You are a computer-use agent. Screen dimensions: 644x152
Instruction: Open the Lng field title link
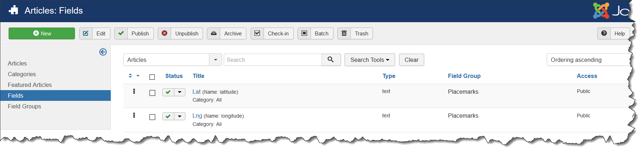197,116
